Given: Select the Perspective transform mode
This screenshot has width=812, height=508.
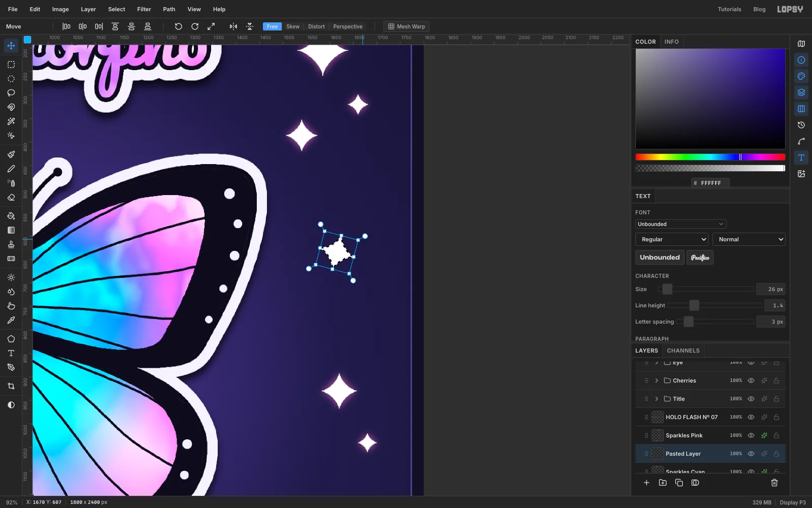Looking at the screenshot, I should pyautogui.click(x=348, y=26).
